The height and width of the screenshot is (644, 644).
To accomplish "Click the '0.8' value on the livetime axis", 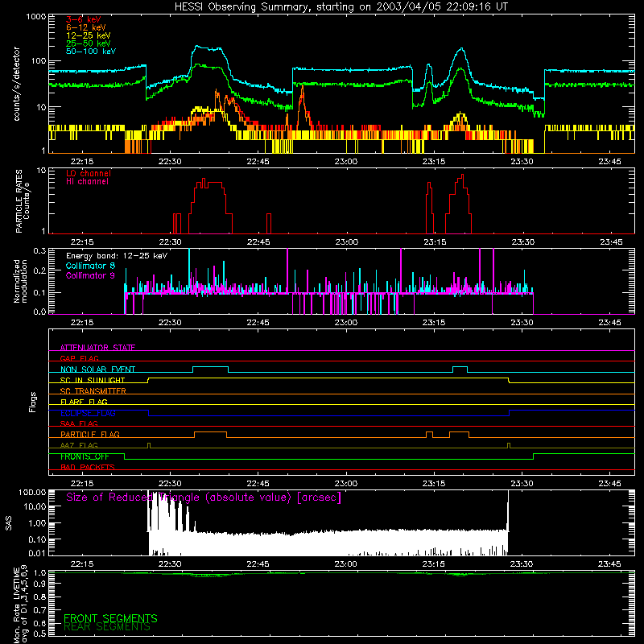I will tap(39, 597).
